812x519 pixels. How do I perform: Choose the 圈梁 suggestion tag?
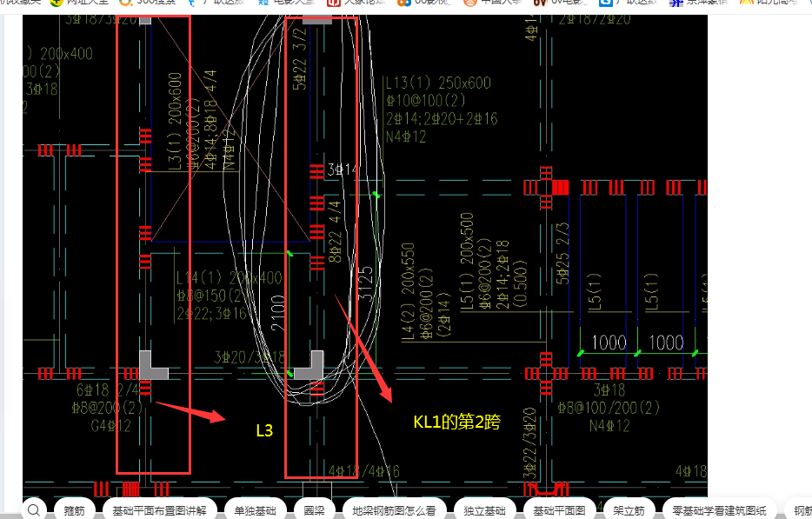pyautogui.click(x=314, y=510)
